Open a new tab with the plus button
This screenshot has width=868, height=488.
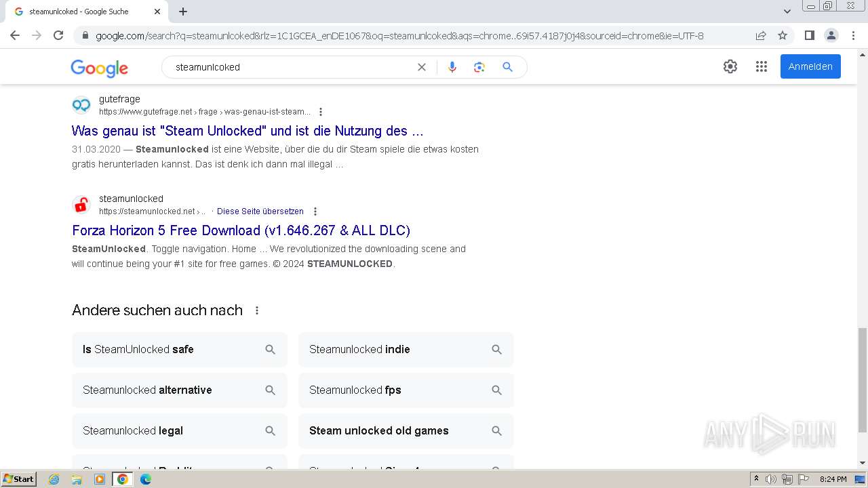[183, 12]
